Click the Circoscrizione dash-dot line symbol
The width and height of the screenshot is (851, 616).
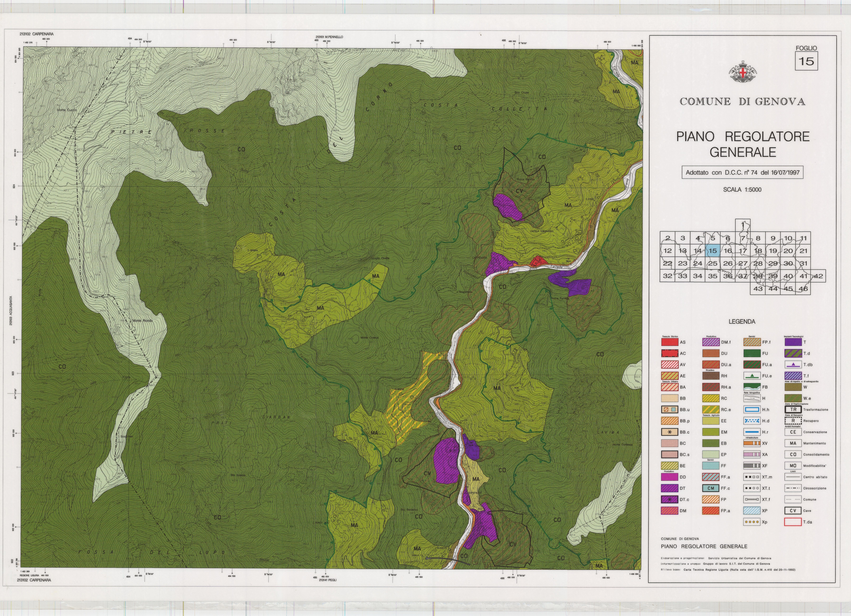pos(793,488)
